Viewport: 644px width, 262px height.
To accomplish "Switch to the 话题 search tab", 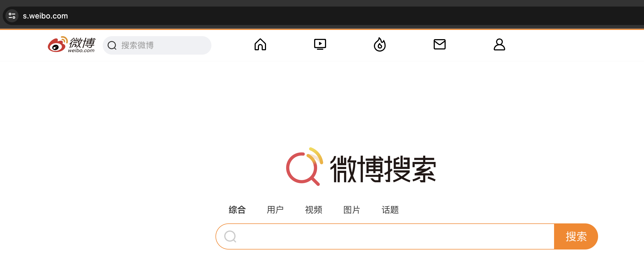I will coord(390,210).
